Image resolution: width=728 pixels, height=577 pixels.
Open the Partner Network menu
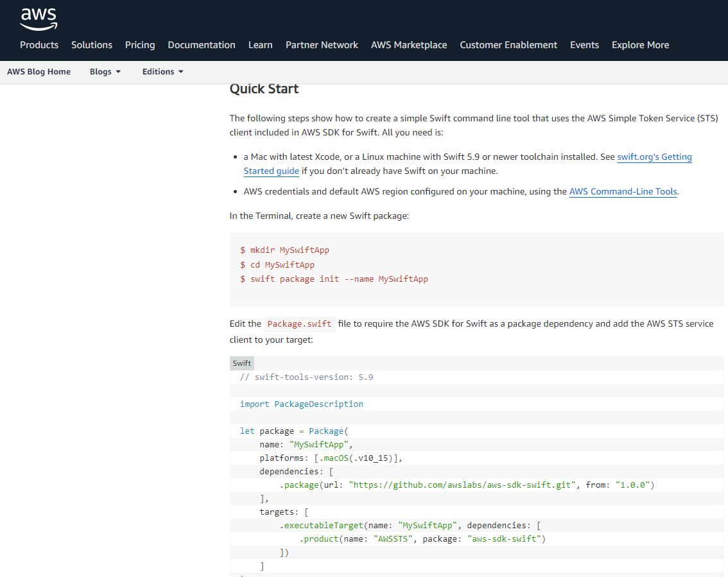click(322, 45)
